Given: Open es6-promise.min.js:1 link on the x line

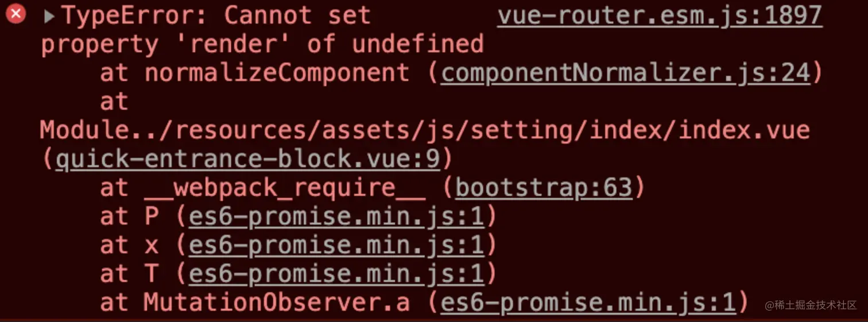Looking at the screenshot, I should 336,245.
